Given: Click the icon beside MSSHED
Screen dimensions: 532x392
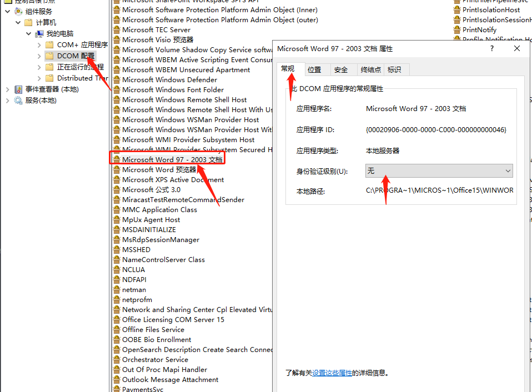Looking at the screenshot, I should (x=117, y=250).
